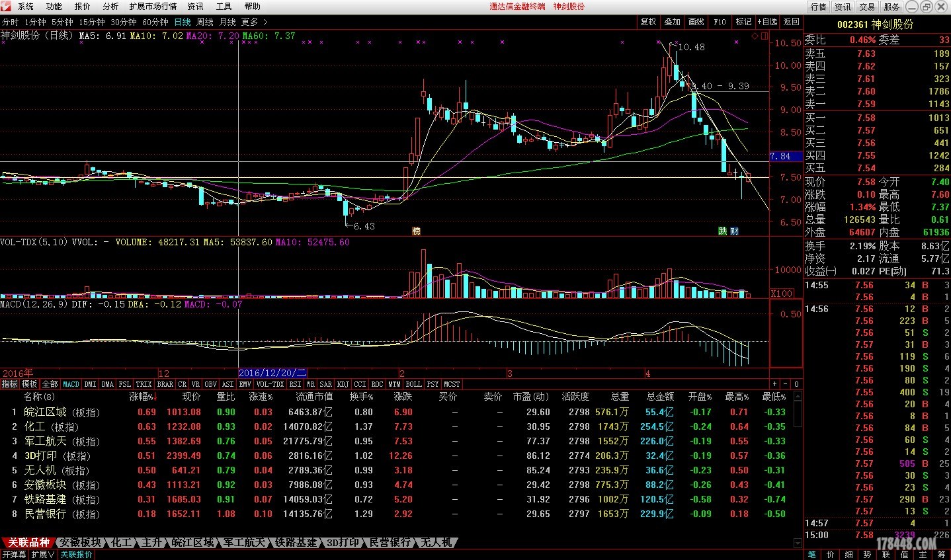Click the 返回 back button
Screen dimensions: 951x560
[791, 22]
